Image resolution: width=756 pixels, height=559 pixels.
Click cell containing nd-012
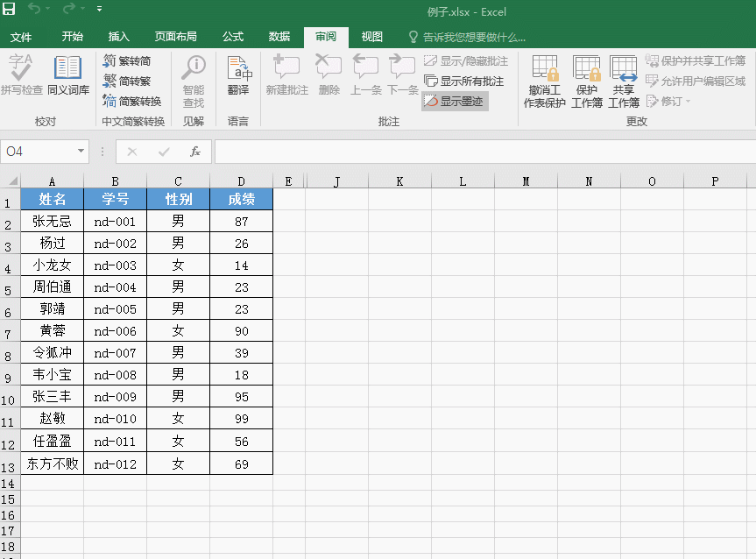(116, 463)
